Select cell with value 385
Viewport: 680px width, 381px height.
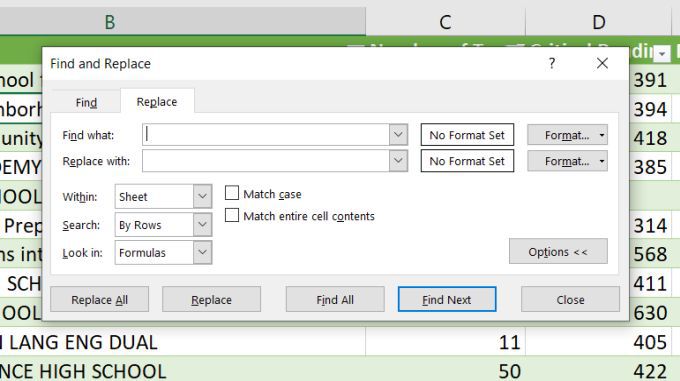pyautogui.click(x=650, y=167)
